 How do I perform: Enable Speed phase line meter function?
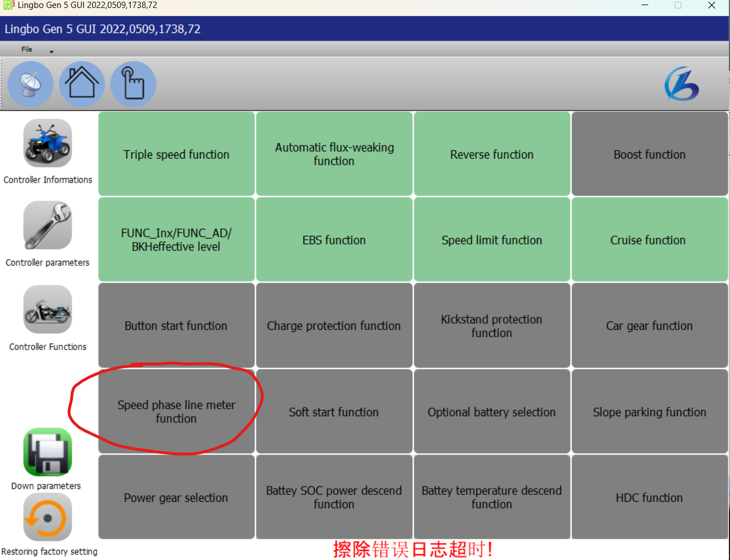[177, 412]
